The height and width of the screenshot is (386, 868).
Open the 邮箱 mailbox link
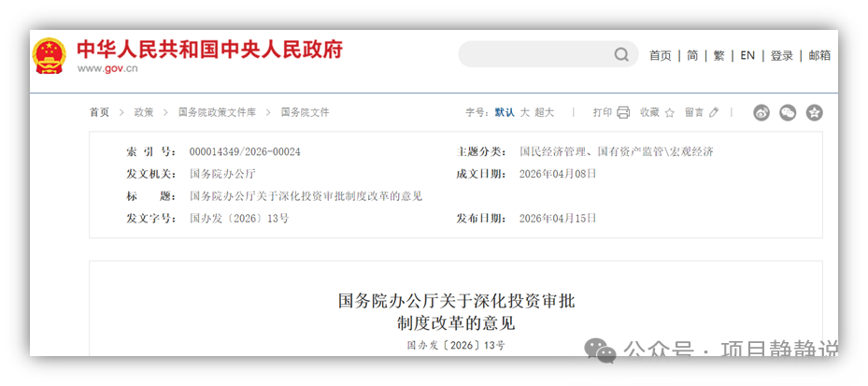(819, 55)
